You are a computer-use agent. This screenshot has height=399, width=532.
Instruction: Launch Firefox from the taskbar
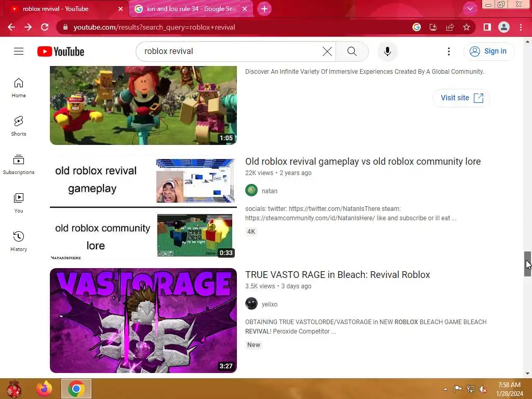point(45,389)
